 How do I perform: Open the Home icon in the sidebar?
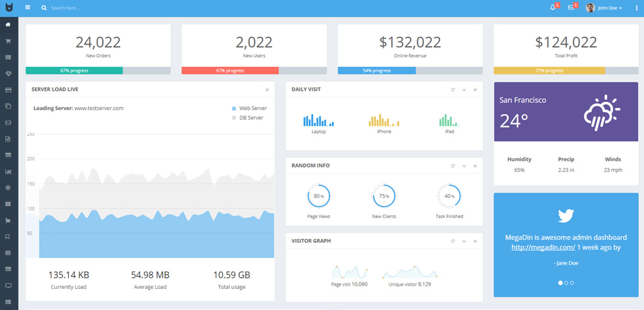[x=8, y=24]
